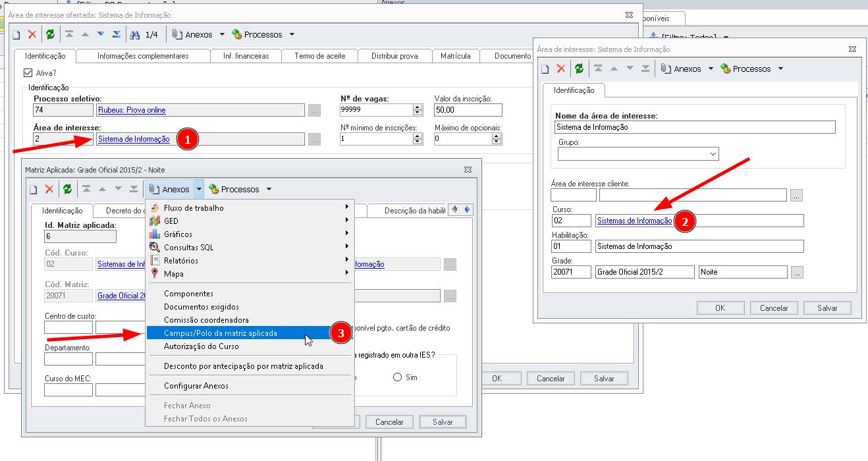868x461 pixels.
Task: Open Anexos in Área de interesse window toolbar
Action: [x=681, y=68]
